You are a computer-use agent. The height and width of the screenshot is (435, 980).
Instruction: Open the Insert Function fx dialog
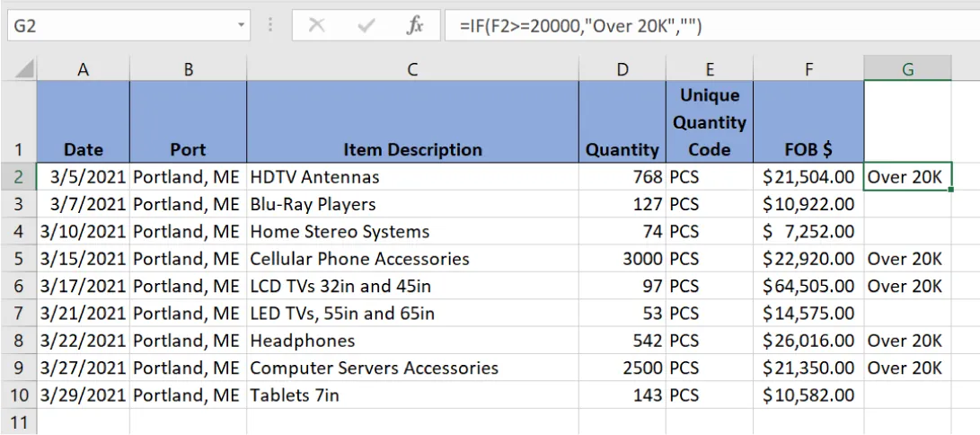tap(414, 27)
